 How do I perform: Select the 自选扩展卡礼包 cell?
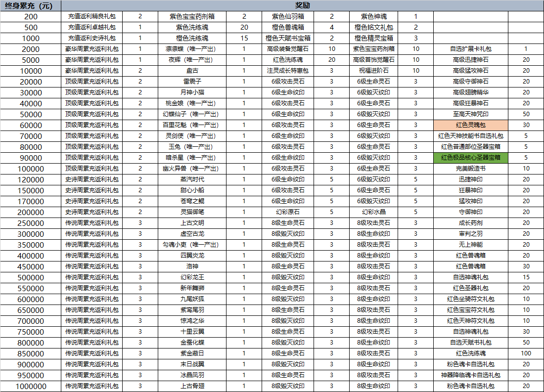[470, 49]
